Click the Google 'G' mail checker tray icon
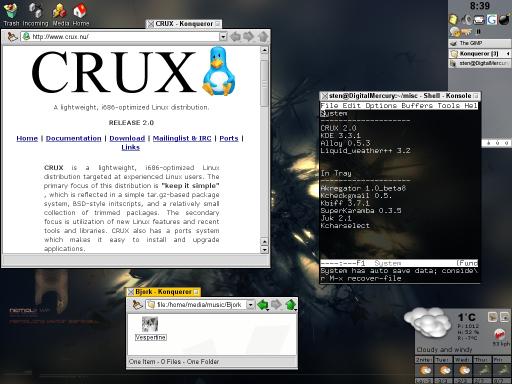This screenshot has width=512, height=384. click(x=492, y=20)
